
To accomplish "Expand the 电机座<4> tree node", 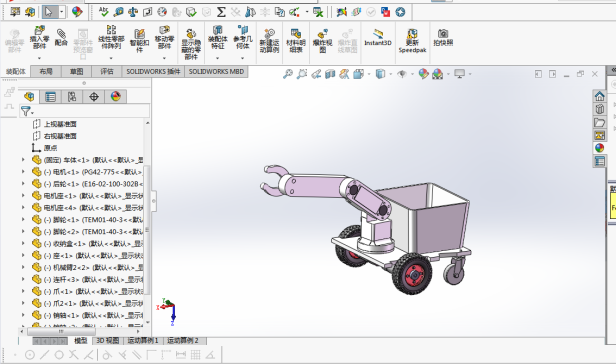I will pos(23,208).
